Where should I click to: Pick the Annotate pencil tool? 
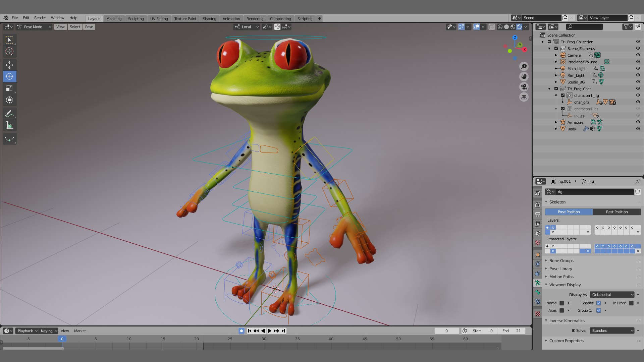point(9,114)
